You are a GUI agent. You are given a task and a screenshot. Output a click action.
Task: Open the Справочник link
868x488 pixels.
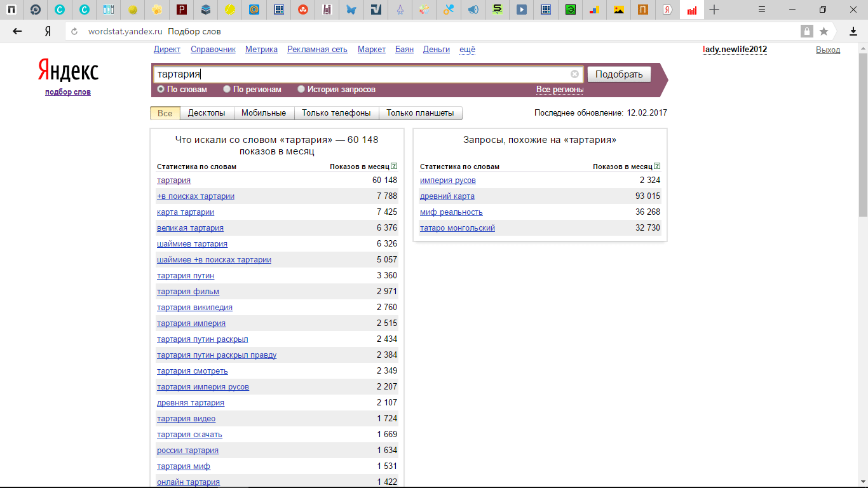click(213, 50)
